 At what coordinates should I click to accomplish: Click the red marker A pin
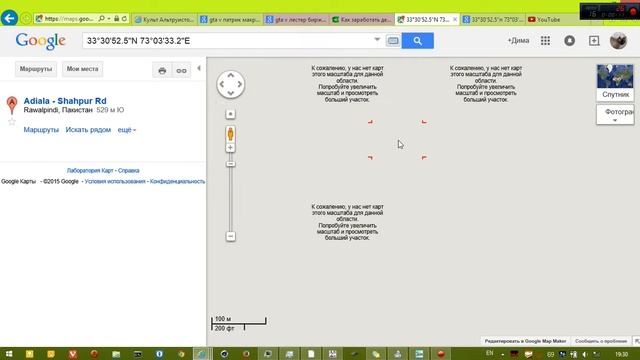12,105
